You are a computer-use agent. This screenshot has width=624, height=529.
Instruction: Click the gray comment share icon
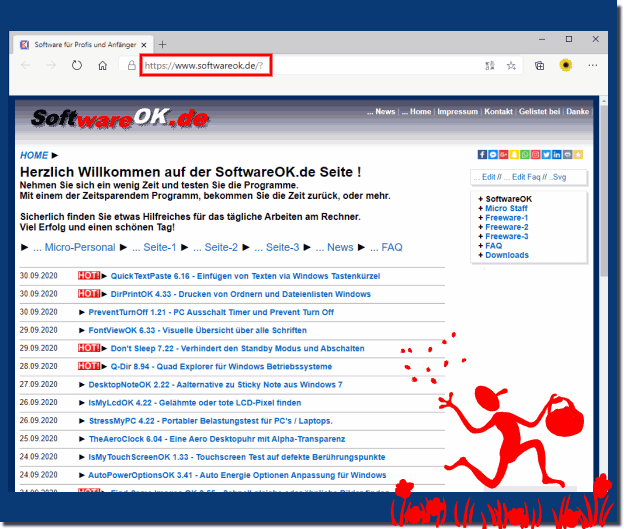(x=567, y=155)
